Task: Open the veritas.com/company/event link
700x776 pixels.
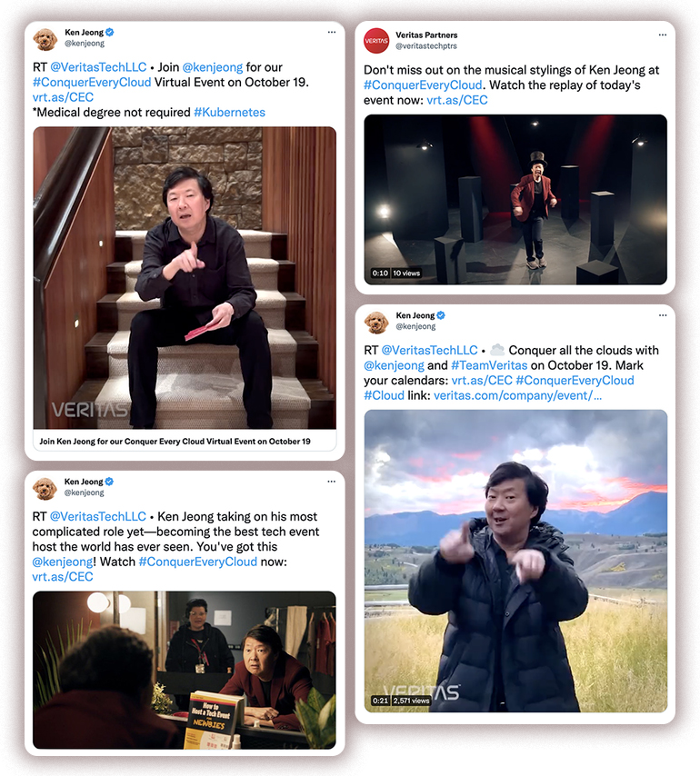Action: [518, 395]
